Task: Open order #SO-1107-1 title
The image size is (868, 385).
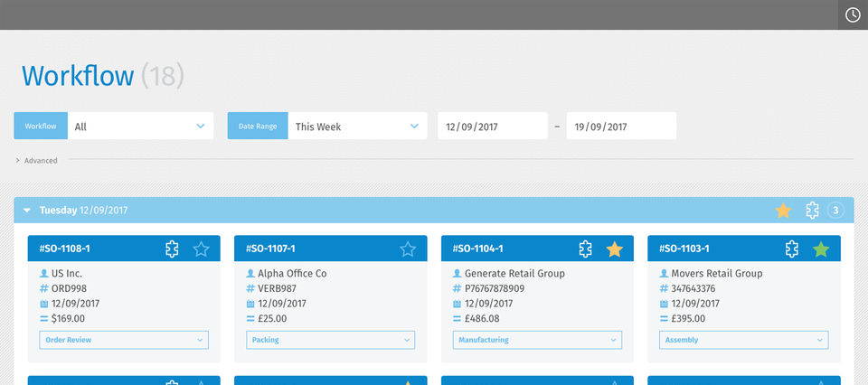Action: click(270, 249)
